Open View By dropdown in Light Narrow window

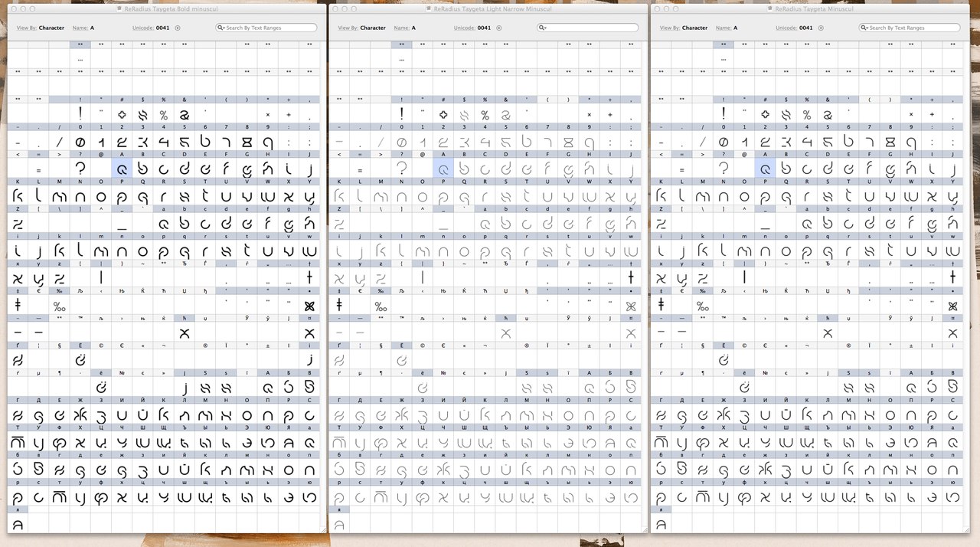point(373,28)
